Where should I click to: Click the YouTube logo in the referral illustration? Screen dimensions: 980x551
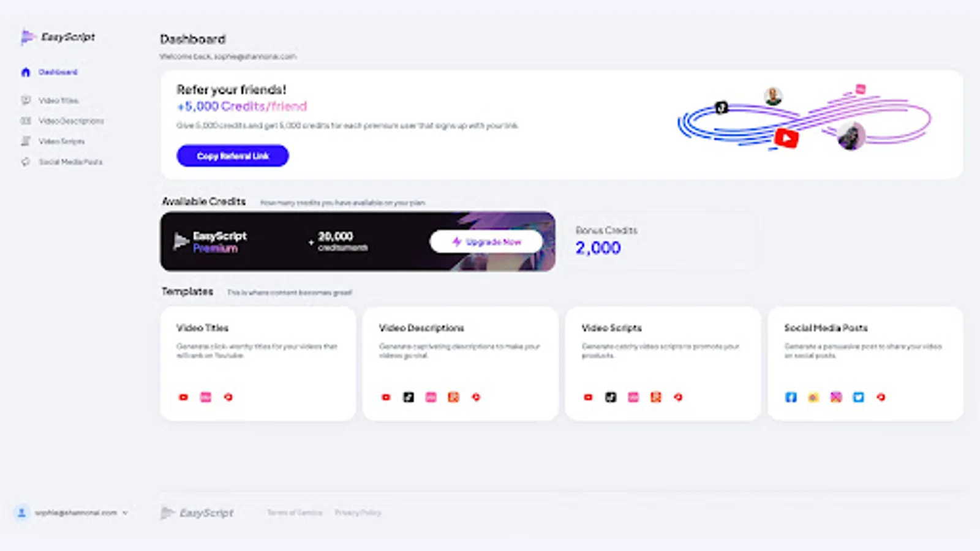point(786,138)
